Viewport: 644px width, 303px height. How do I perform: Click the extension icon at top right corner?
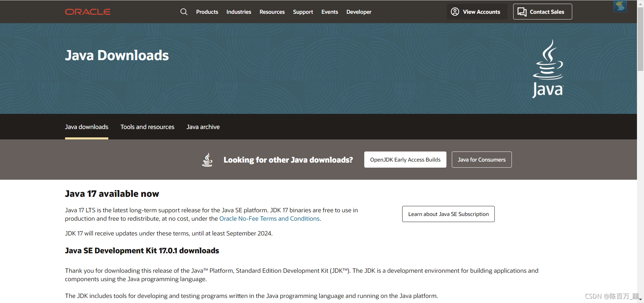click(620, 6)
